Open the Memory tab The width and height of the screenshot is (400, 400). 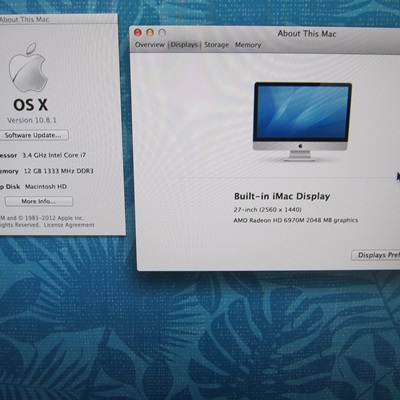click(x=248, y=45)
